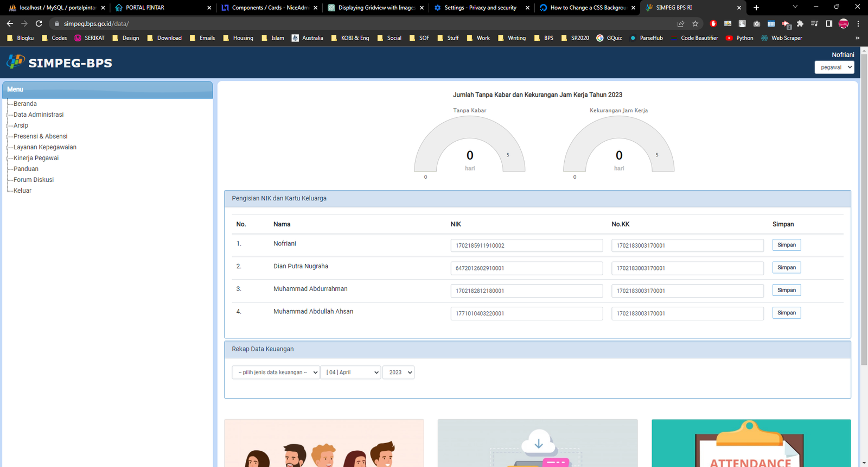Reload the page with the refresh icon

click(x=39, y=23)
